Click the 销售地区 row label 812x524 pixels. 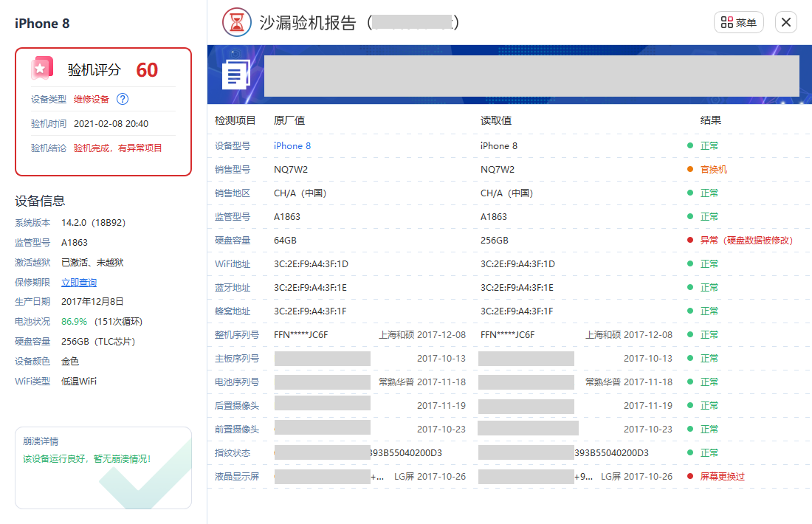[233, 193]
